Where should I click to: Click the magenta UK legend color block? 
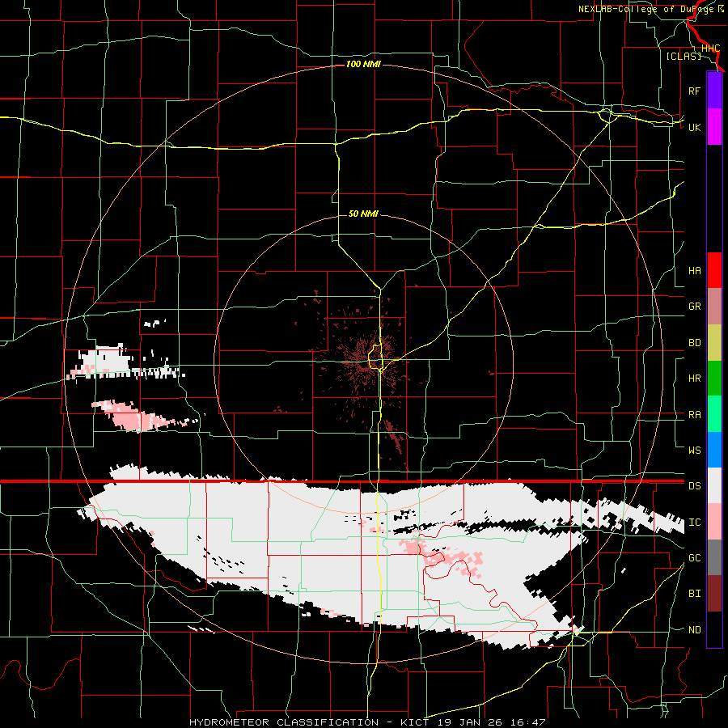click(x=714, y=127)
